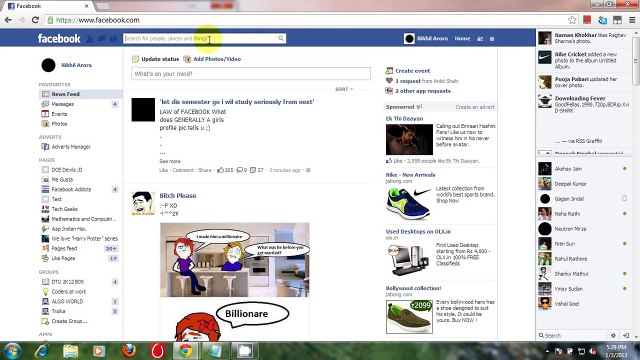This screenshot has width=640, height=360.
Task: Click the News Feed sidebar icon
Action: (x=45, y=94)
